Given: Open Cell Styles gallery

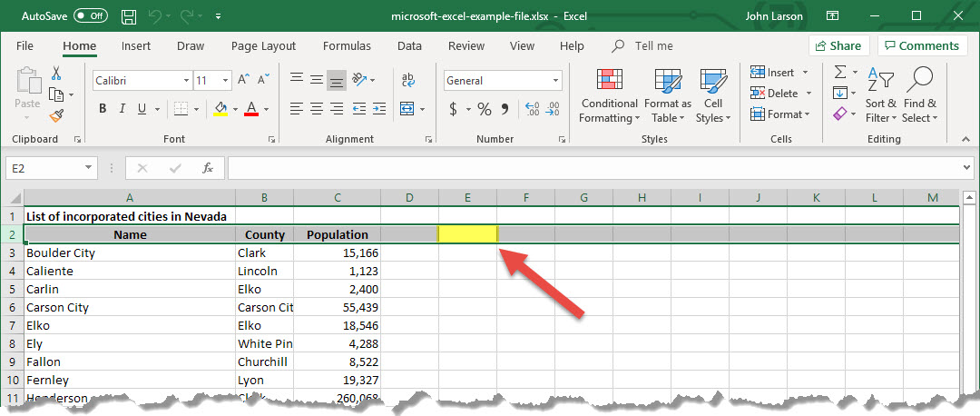Looking at the screenshot, I should pyautogui.click(x=713, y=97).
